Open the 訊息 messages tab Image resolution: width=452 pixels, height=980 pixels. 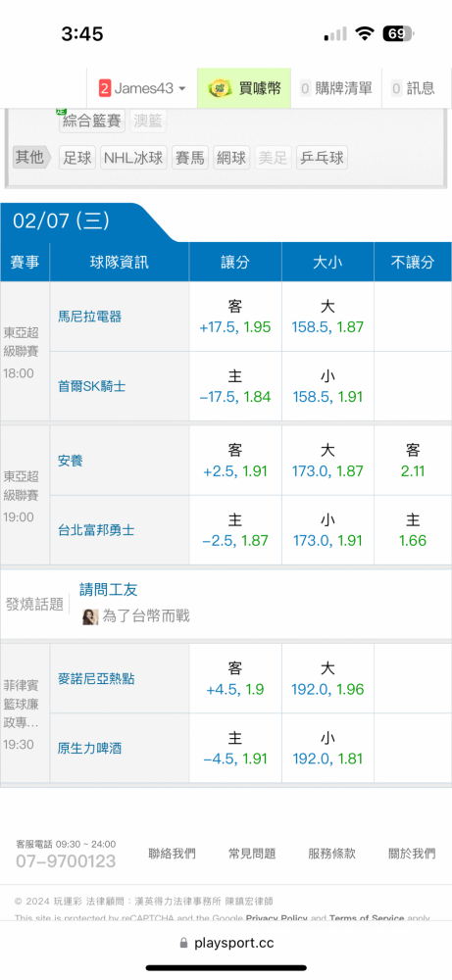tap(413, 88)
